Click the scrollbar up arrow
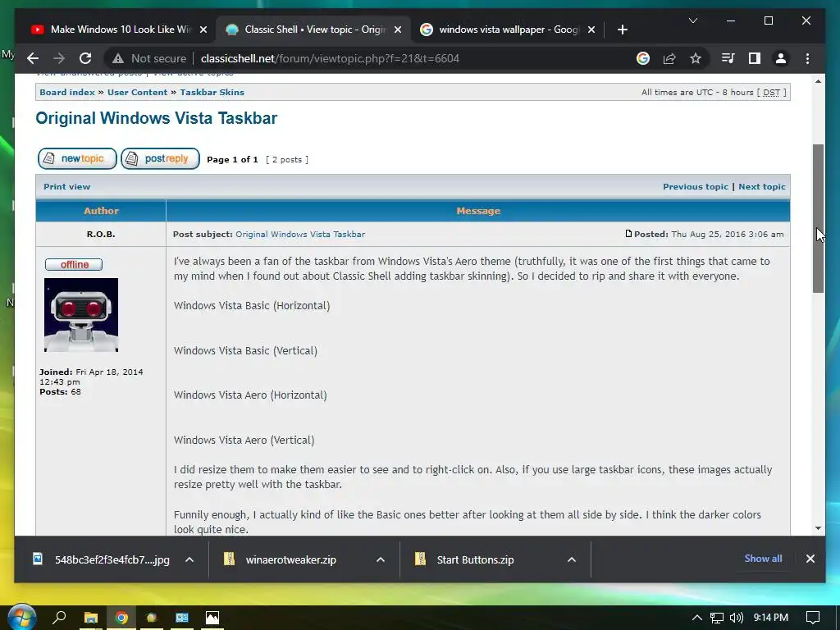The height and width of the screenshot is (630, 840). [818, 81]
